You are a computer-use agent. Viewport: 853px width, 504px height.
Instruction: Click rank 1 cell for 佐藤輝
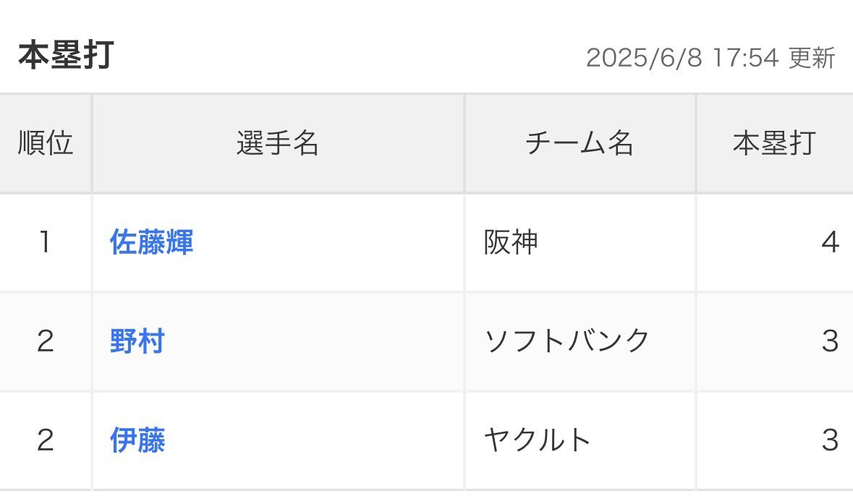click(45, 242)
